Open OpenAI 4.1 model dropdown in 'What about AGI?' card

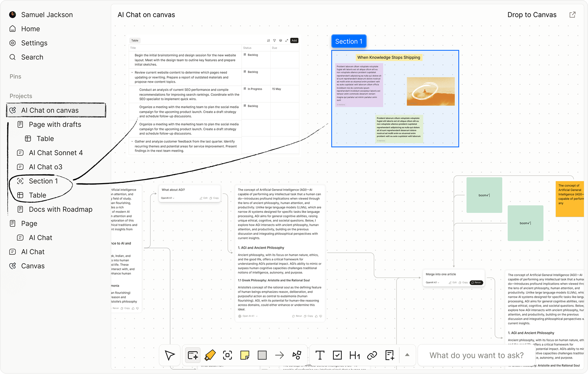coord(168,198)
